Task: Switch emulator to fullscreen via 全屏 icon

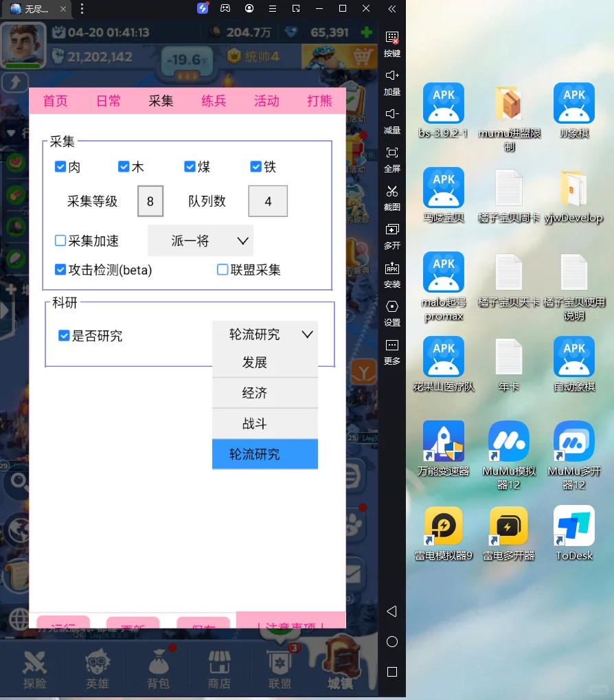Action: [392, 157]
